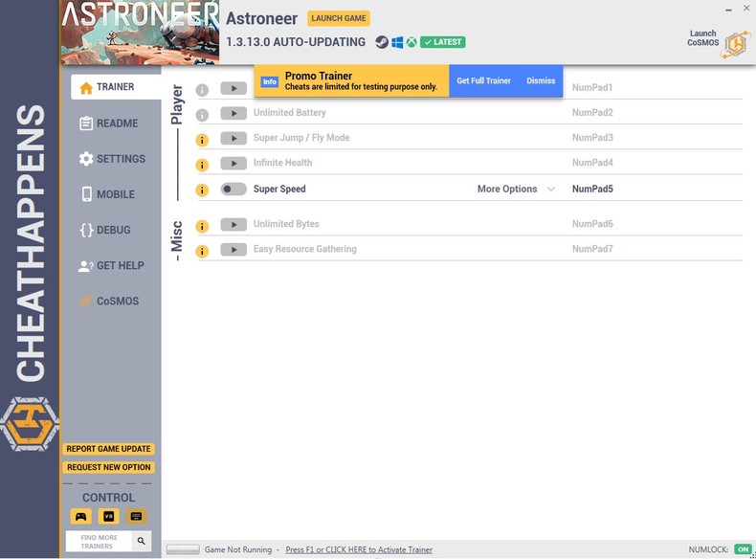Dismiss the Promo Trainer banner

tap(541, 81)
